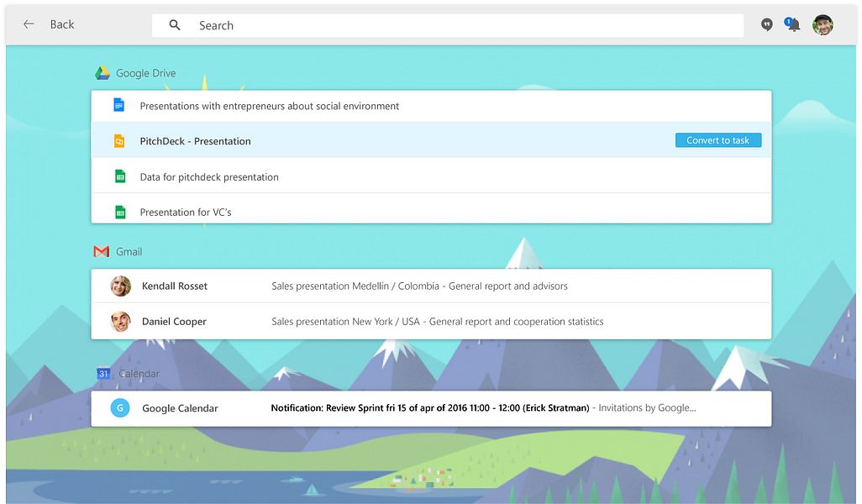Open the chat bubble icon in header
This screenshot has height=504, width=862.
pos(767,24)
